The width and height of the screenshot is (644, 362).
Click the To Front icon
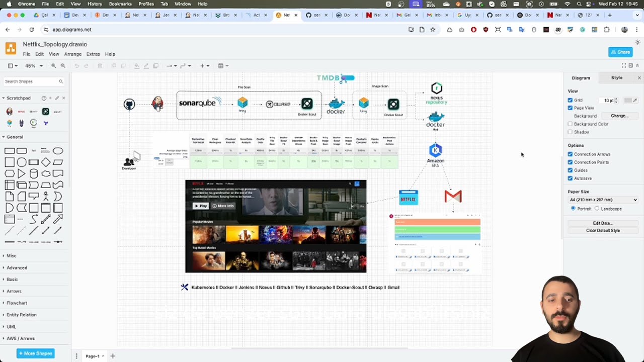tap(114, 66)
